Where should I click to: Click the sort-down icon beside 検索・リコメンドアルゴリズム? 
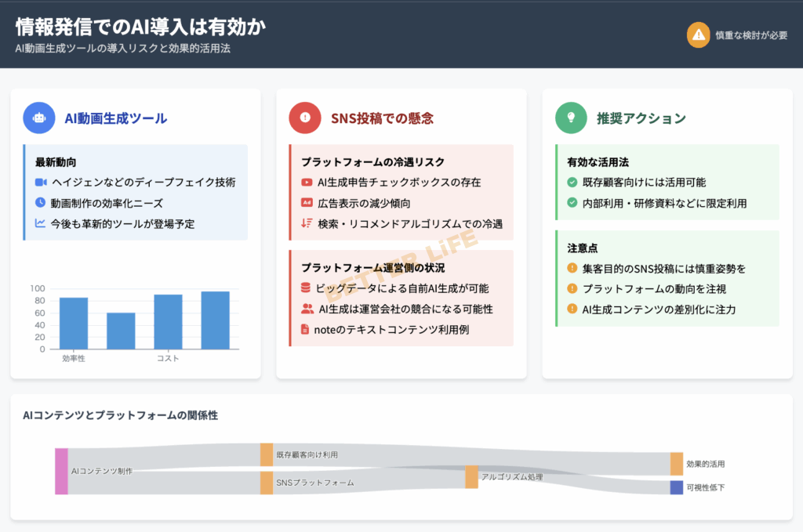click(x=307, y=223)
